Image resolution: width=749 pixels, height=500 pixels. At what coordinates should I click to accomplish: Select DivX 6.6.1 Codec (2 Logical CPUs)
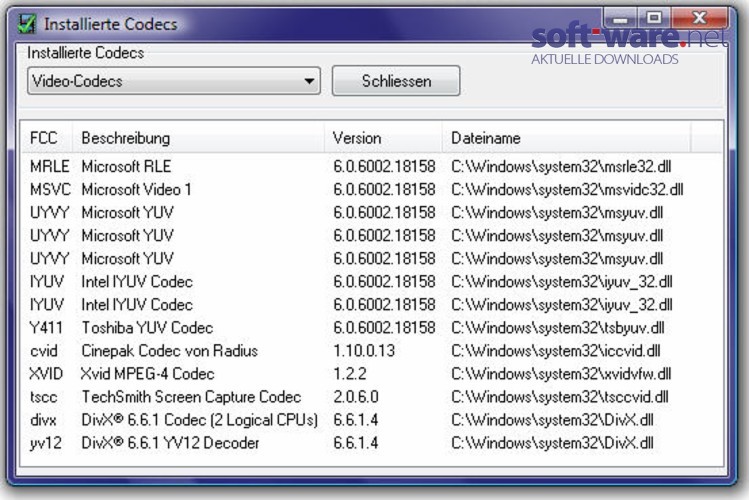click(199, 420)
